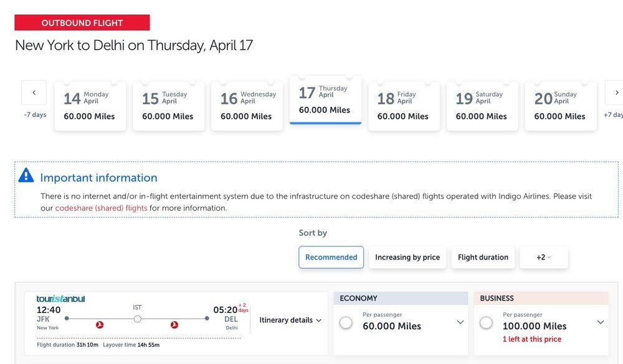Viewport: 623px width, 364px height.
Task: Select the Recommended sort option
Action: click(331, 258)
